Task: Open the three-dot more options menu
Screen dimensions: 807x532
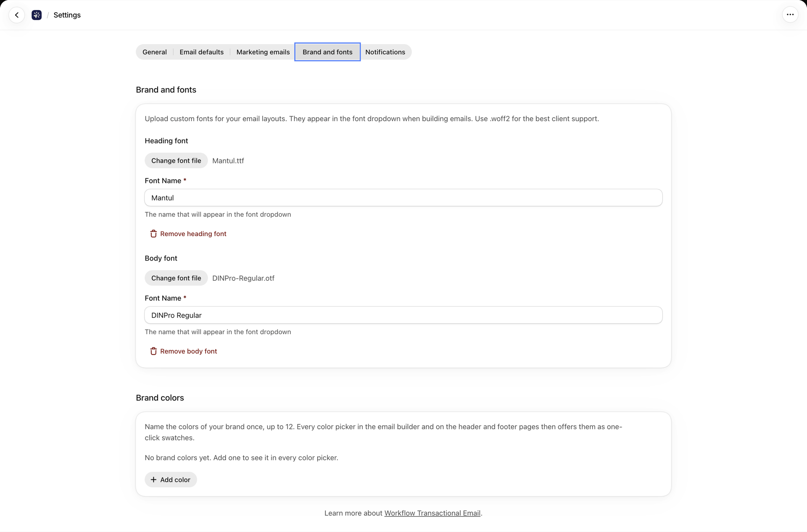Action: click(790, 15)
